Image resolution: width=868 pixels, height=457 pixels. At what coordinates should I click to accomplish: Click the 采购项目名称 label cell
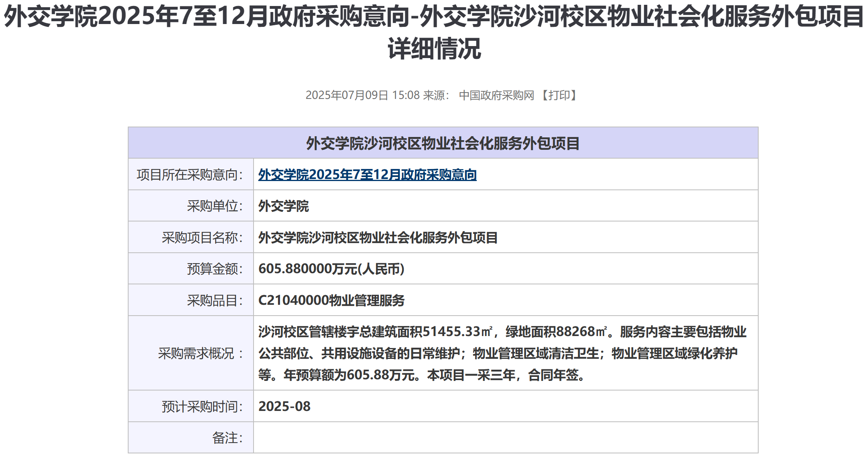[x=203, y=238]
